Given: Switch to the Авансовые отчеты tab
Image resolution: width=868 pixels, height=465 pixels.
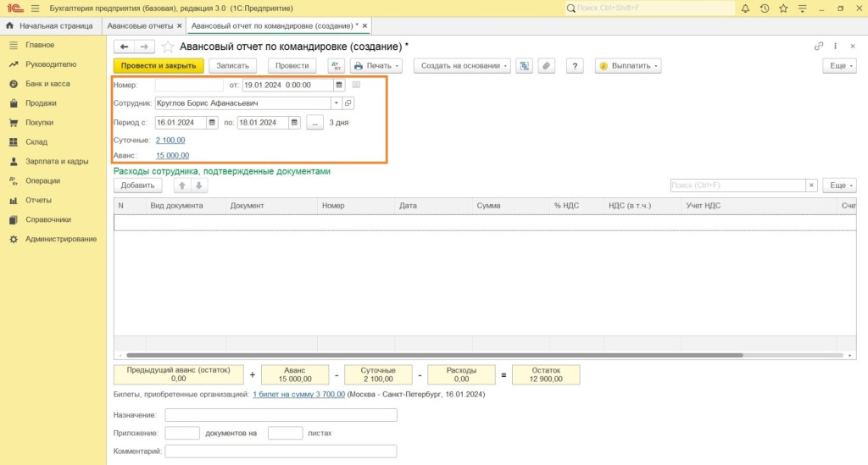Looking at the screenshot, I should tap(140, 26).
